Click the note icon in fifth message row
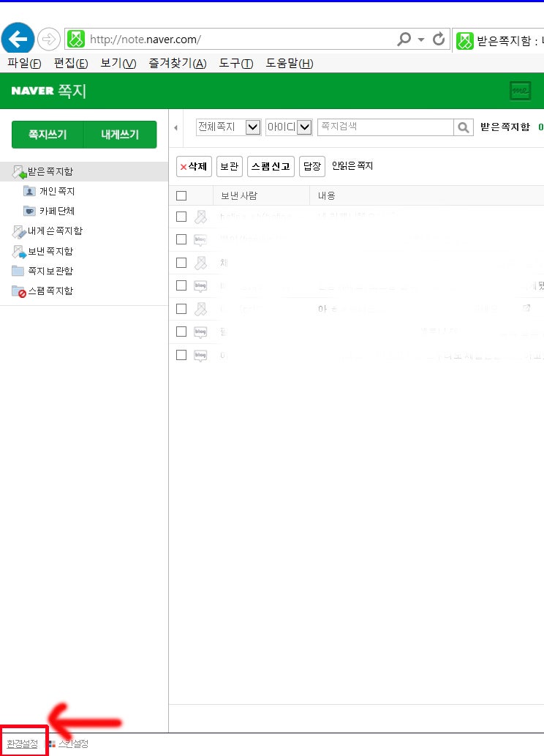 point(200,309)
